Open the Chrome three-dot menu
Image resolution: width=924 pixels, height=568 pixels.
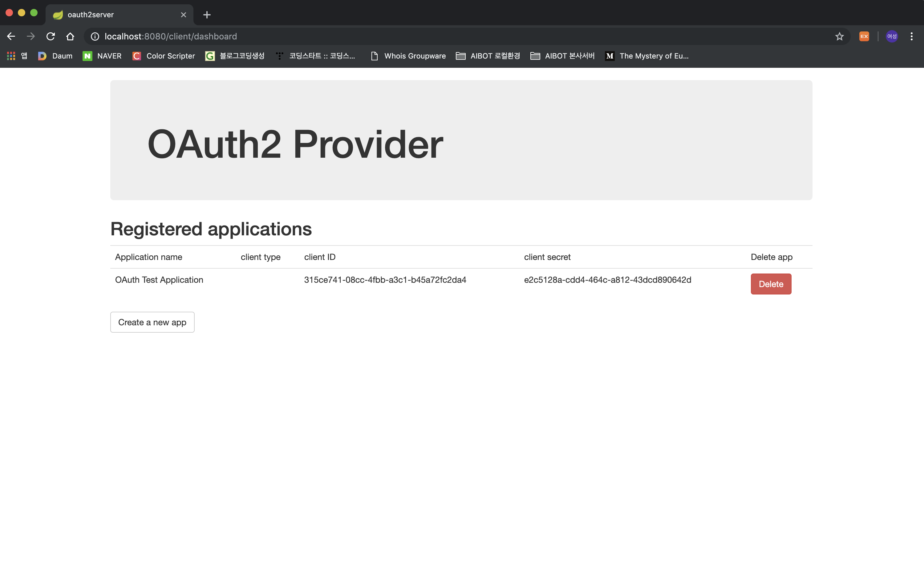tap(912, 36)
